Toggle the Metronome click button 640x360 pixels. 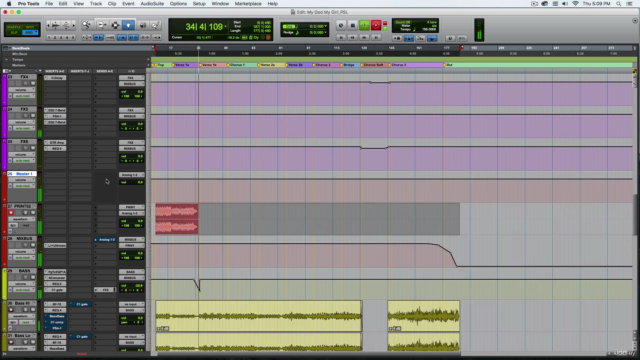point(409,38)
